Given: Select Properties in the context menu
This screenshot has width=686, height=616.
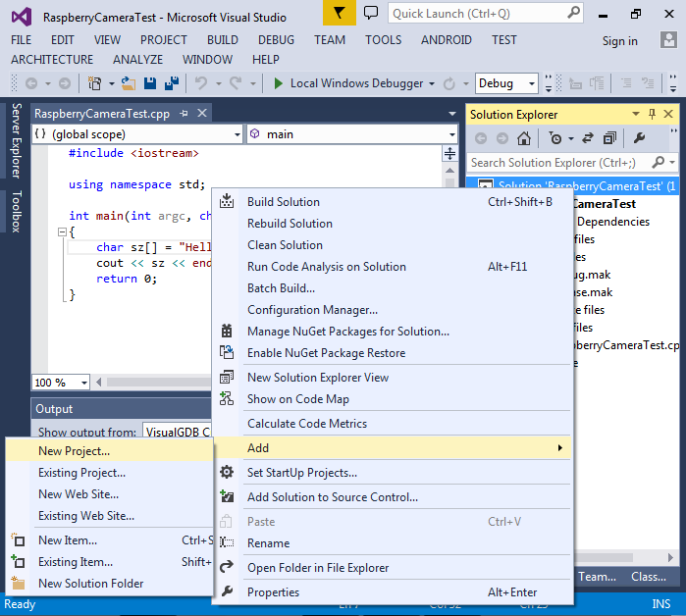Looking at the screenshot, I should pyautogui.click(x=393, y=591).
